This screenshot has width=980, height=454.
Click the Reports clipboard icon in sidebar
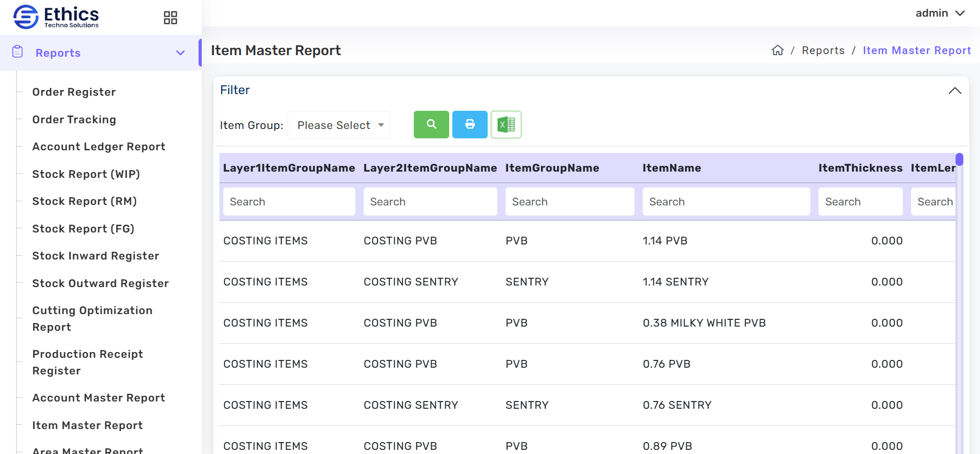tap(18, 52)
